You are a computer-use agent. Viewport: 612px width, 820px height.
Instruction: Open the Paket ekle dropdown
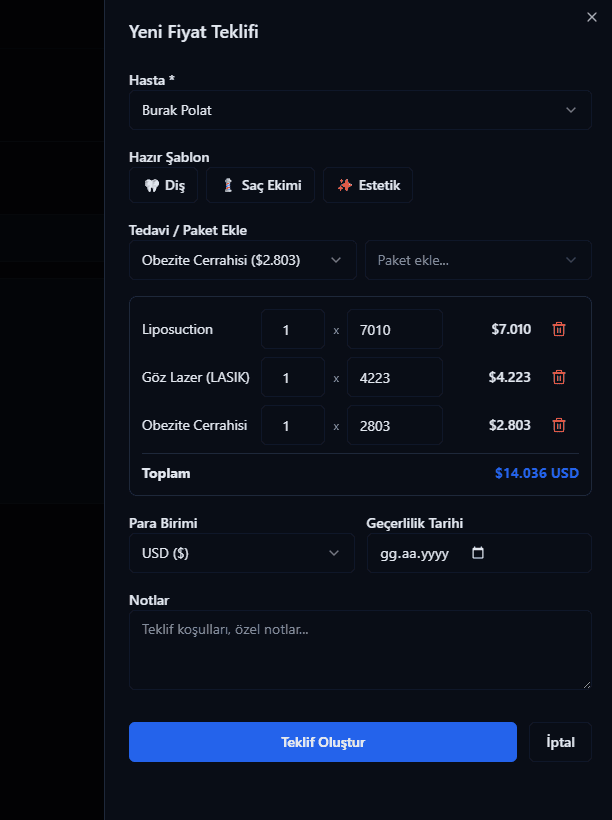coord(478,260)
